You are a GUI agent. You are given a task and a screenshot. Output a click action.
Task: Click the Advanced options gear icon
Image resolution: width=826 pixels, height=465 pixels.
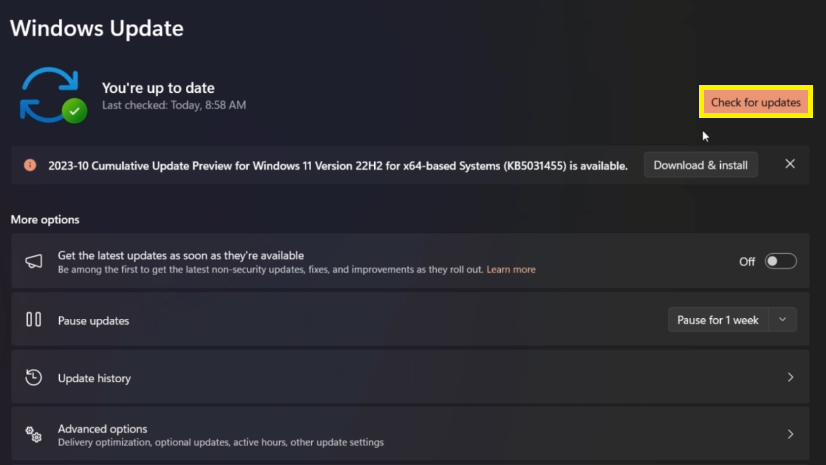click(x=34, y=435)
